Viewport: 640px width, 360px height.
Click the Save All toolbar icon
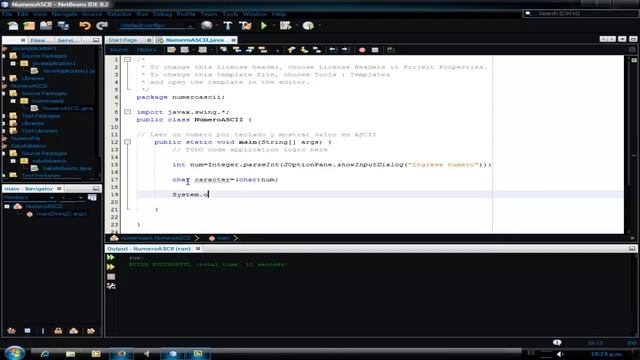tap(63, 26)
